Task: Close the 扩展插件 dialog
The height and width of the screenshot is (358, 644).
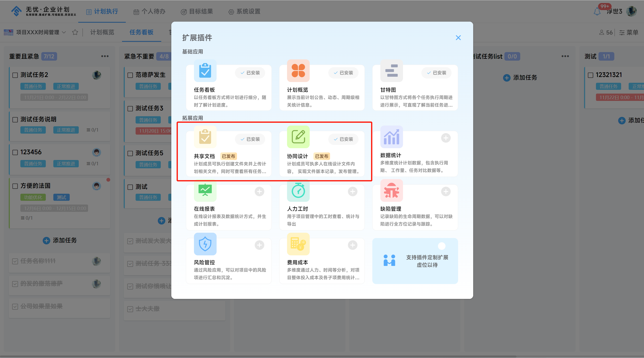Action: pos(458,38)
